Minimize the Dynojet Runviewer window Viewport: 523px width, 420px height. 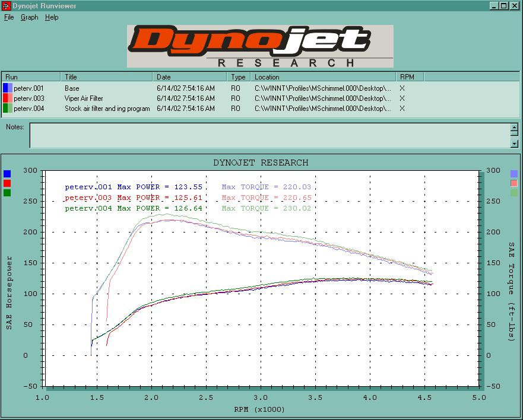coord(495,6)
